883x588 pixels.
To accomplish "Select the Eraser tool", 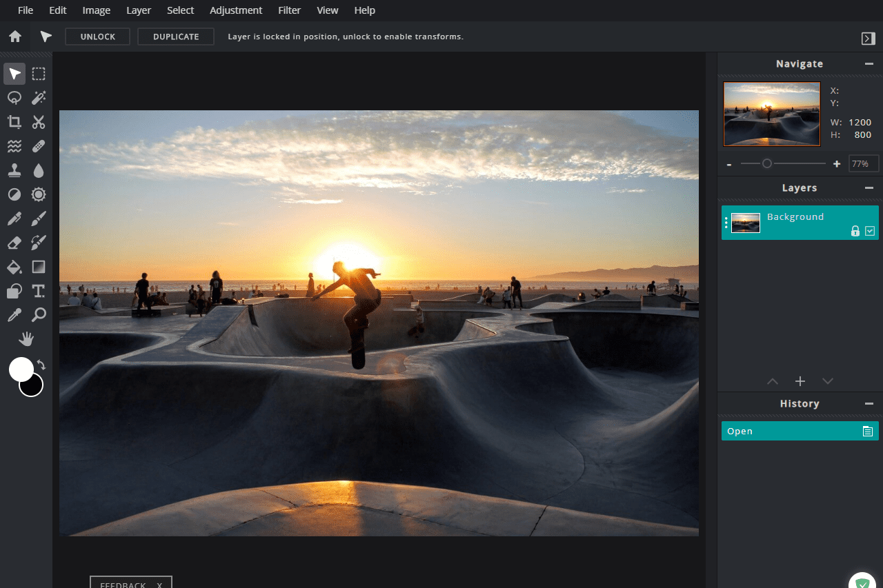I will (14, 243).
